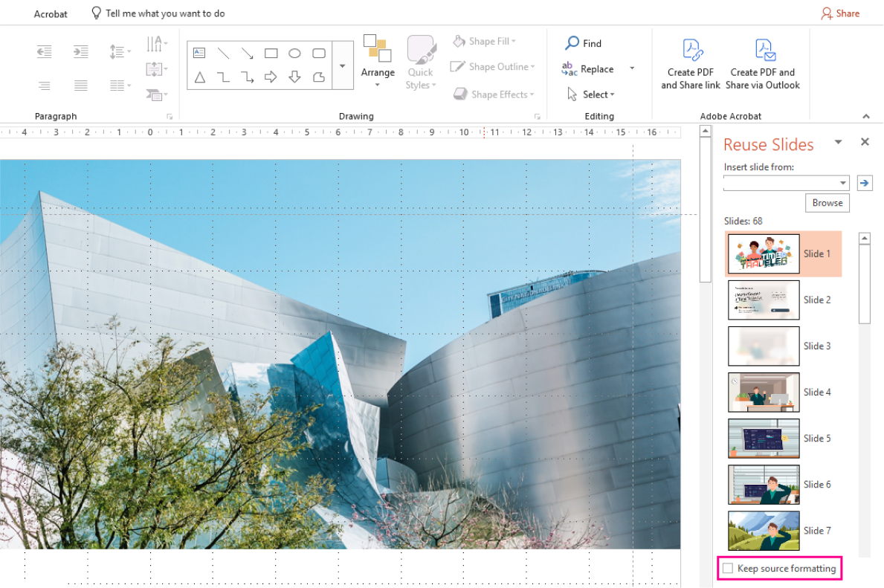Select the Arrow line shape
This screenshot has width=884, height=588.
(247, 53)
